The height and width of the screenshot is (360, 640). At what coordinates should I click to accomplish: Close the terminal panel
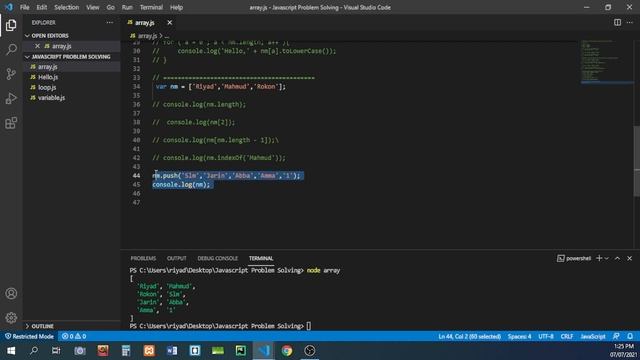[x=629, y=258]
